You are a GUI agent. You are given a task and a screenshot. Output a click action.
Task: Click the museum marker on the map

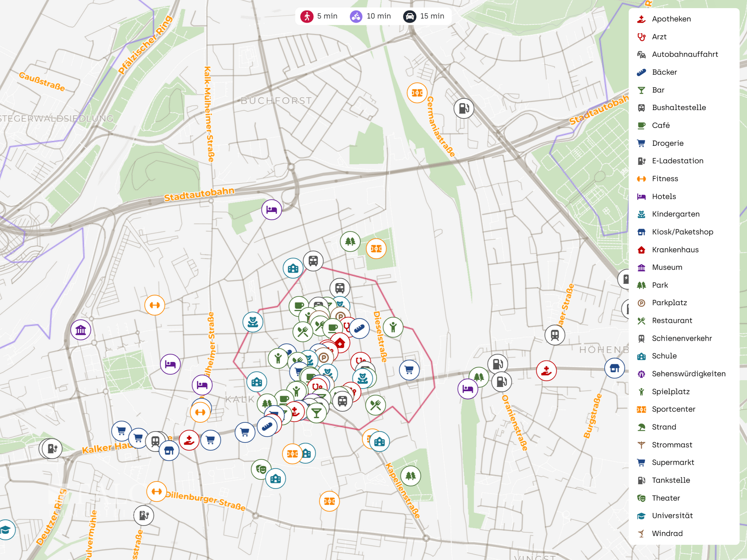coord(81,330)
